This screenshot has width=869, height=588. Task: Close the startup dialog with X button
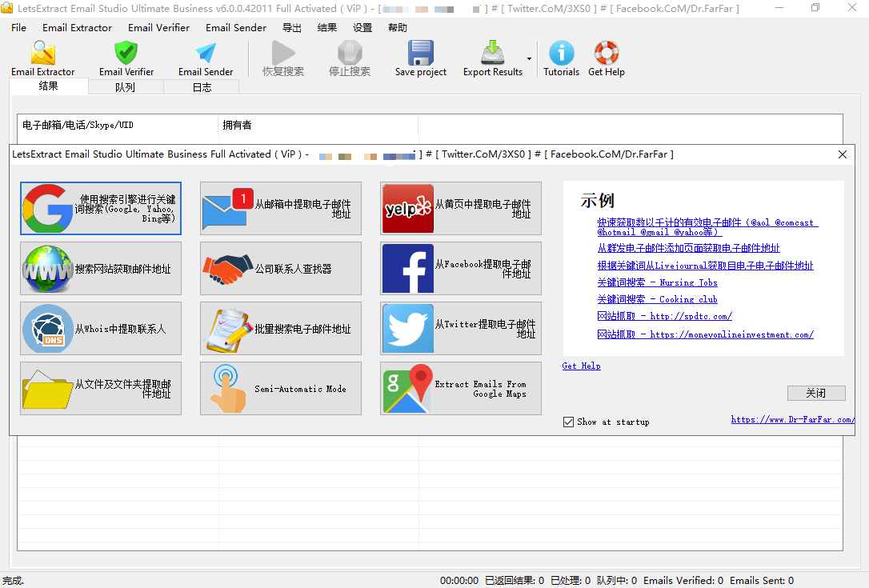pyautogui.click(x=843, y=154)
